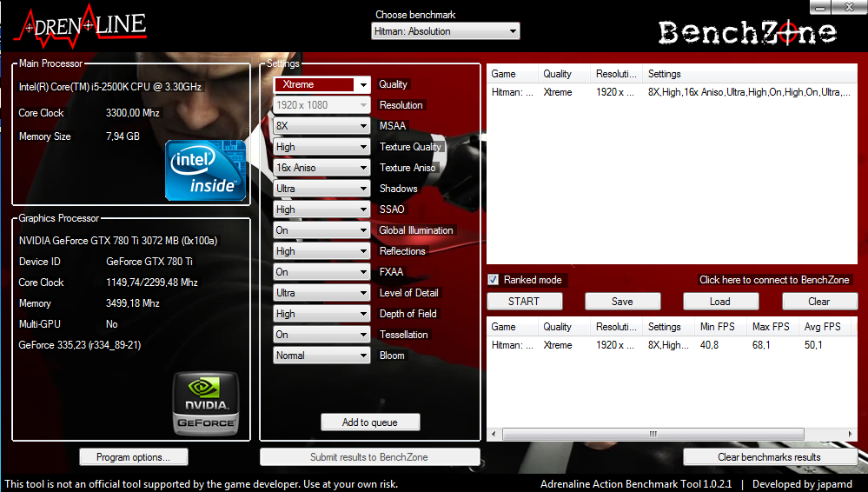Click the Intel inside logo badge
The height and width of the screenshot is (492, 868).
coord(205,170)
